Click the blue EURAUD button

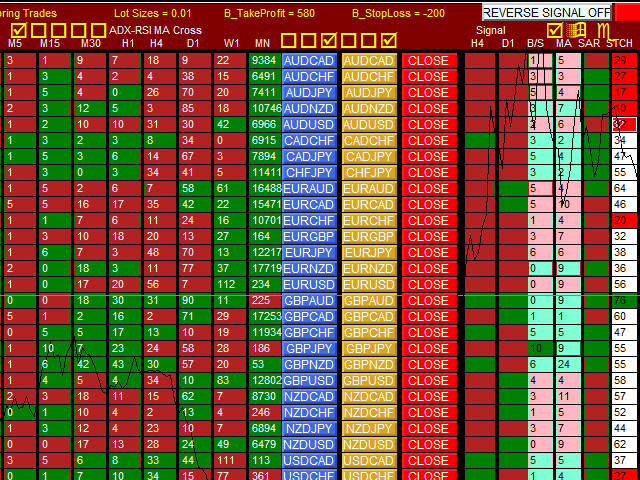[309, 189]
